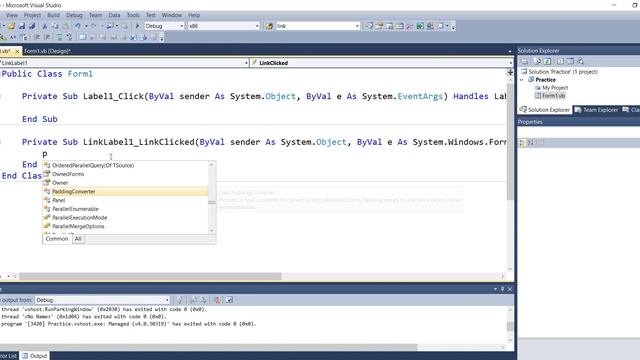The image size is (640, 360).
Task: Switch to Form1.vb [Design] tab
Action: [x=47, y=51]
